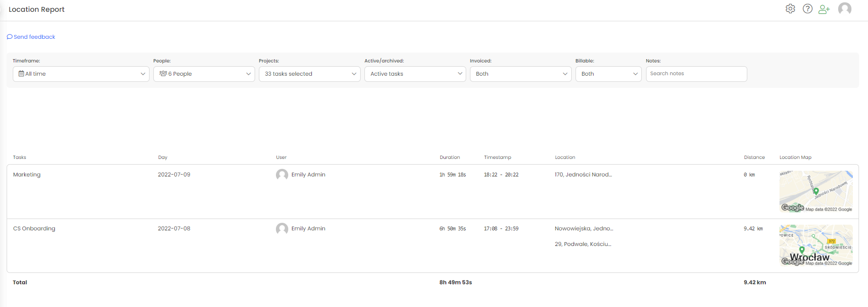Click Emily Admin avatar in Marketing row
The height and width of the screenshot is (307, 868).
282,175
